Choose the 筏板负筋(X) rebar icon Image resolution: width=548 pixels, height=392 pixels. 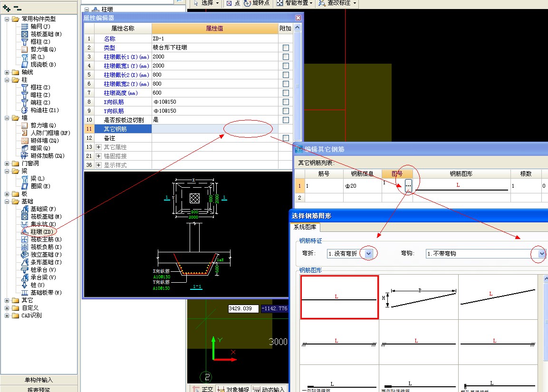(x=24, y=247)
